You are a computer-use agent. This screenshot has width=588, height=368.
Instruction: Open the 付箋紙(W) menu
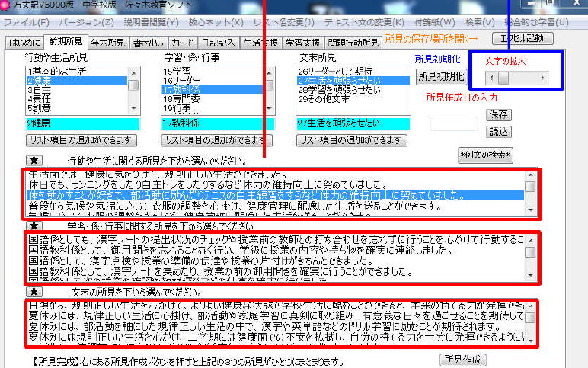point(435,23)
